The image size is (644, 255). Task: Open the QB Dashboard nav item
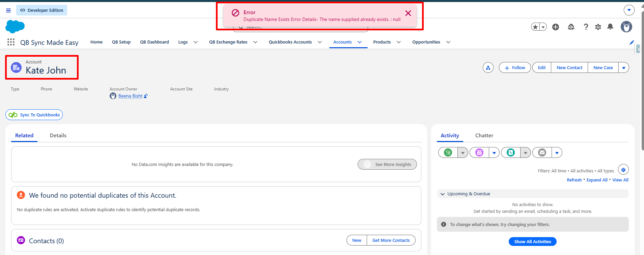coord(155,42)
